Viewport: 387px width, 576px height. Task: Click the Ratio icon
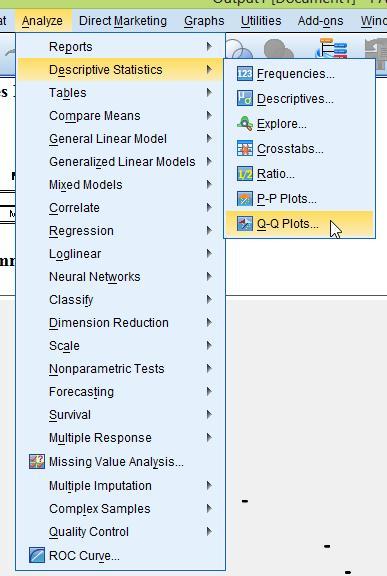245,174
